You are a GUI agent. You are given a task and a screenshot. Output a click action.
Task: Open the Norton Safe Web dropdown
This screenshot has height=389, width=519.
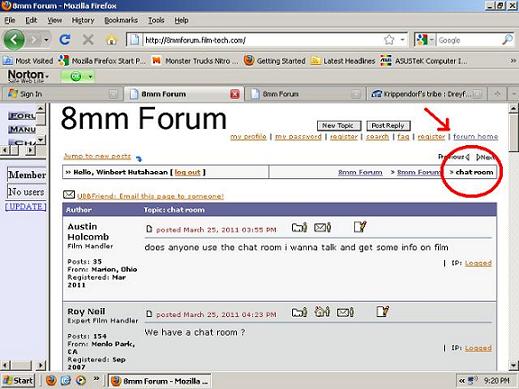coord(28,76)
